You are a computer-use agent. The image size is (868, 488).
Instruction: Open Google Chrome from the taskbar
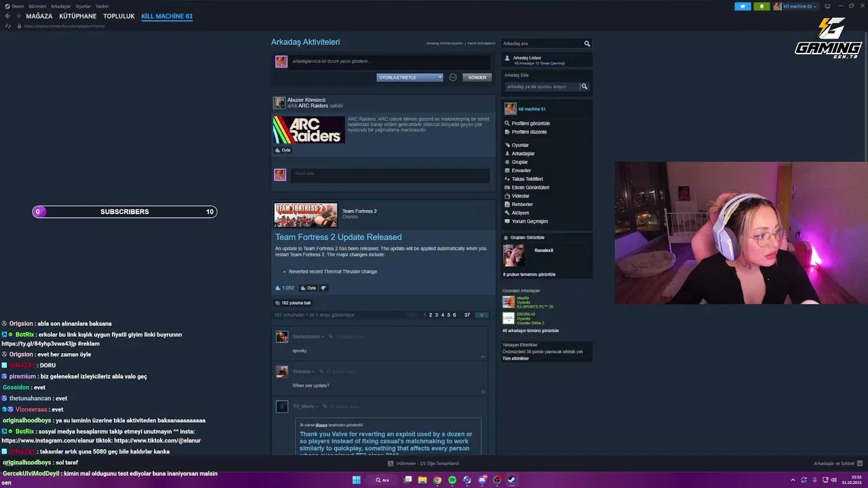437,480
